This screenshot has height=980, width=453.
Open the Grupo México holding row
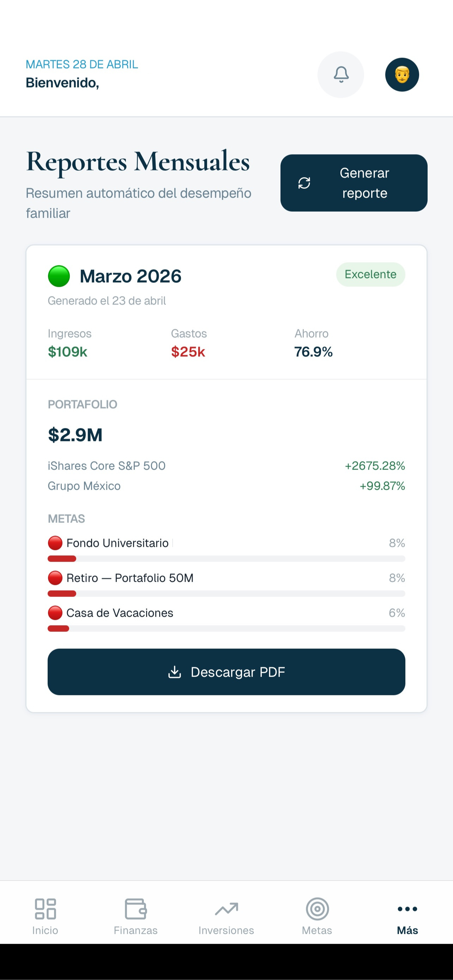[226, 486]
